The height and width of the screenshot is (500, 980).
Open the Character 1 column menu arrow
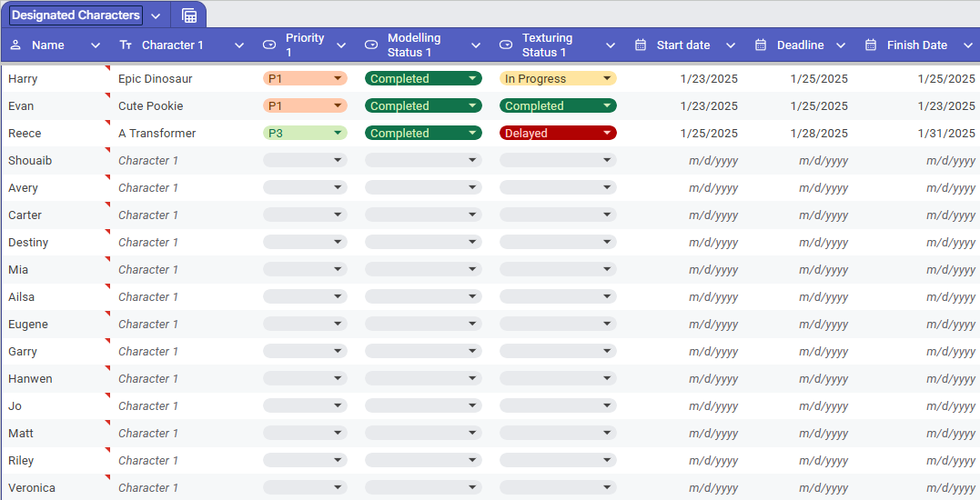(x=239, y=45)
